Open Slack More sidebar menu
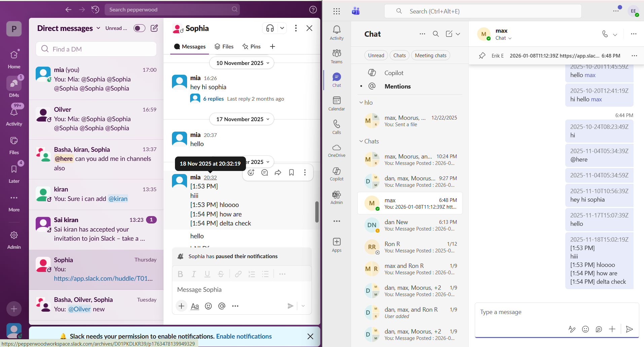The width and height of the screenshot is (644, 347). click(x=14, y=202)
